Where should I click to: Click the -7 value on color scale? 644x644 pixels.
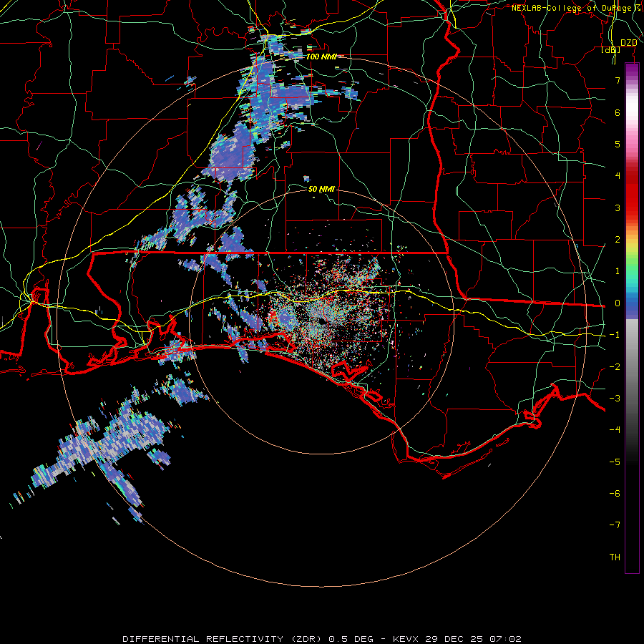[x=615, y=525]
